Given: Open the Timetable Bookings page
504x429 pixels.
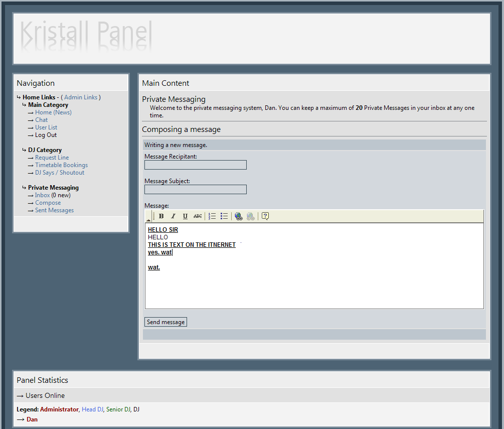Looking at the screenshot, I should pyautogui.click(x=61, y=165).
